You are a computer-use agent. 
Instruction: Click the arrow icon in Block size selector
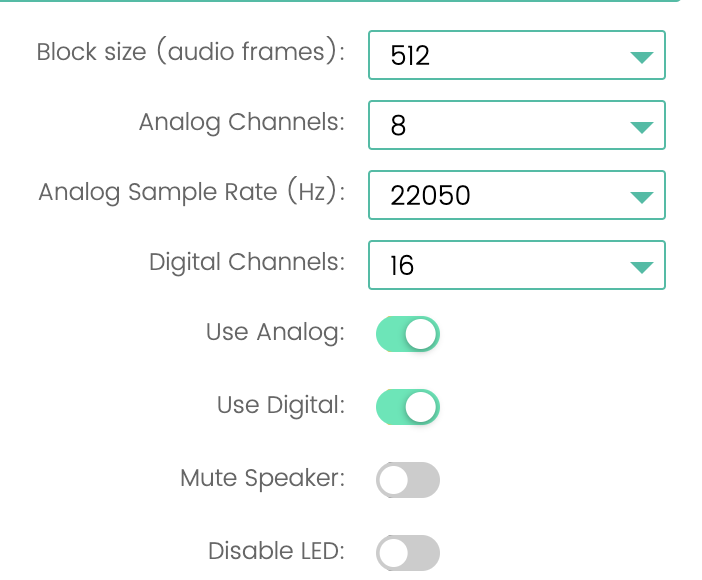[x=642, y=57]
